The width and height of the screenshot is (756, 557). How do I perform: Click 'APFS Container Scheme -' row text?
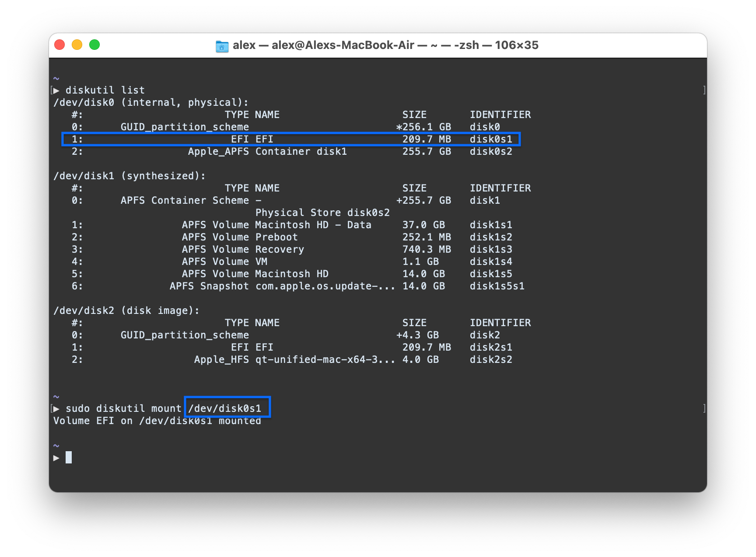pyautogui.click(x=191, y=200)
